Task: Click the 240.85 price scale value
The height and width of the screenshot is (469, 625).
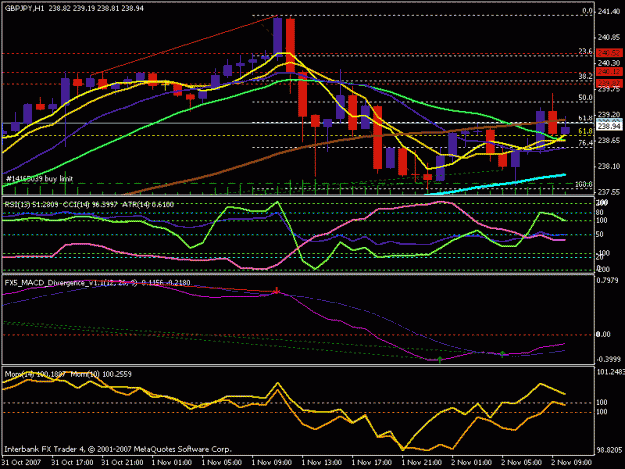Action: [608, 37]
